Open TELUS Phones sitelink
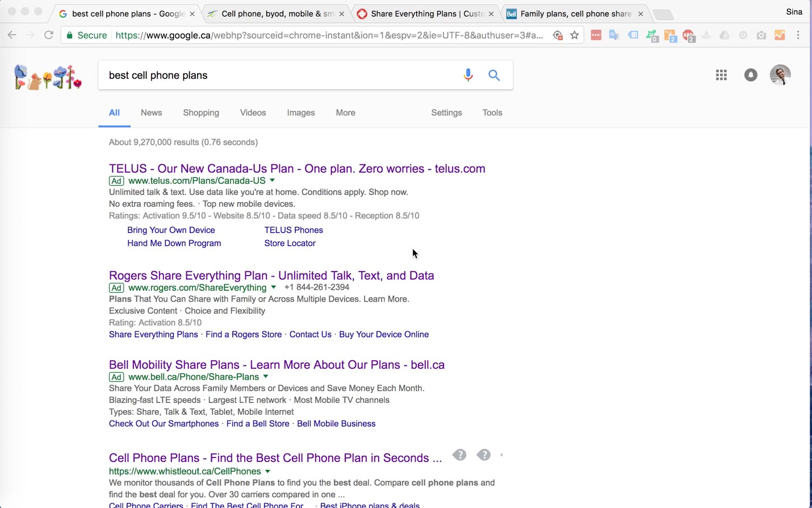Viewport: 812px width, 508px height. click(294, 230)
